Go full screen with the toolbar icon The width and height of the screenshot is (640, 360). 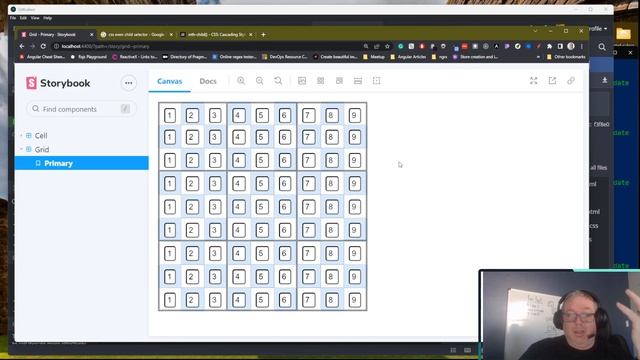pos(533,81)
